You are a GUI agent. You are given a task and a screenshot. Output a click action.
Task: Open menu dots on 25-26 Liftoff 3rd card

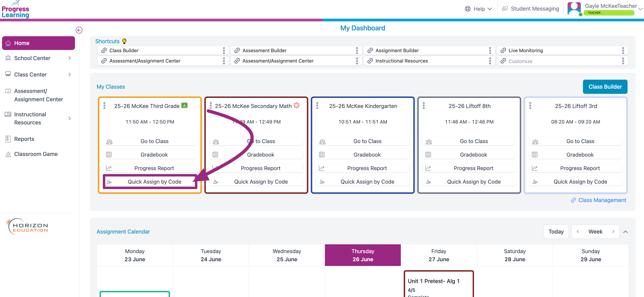coord(530,106)
